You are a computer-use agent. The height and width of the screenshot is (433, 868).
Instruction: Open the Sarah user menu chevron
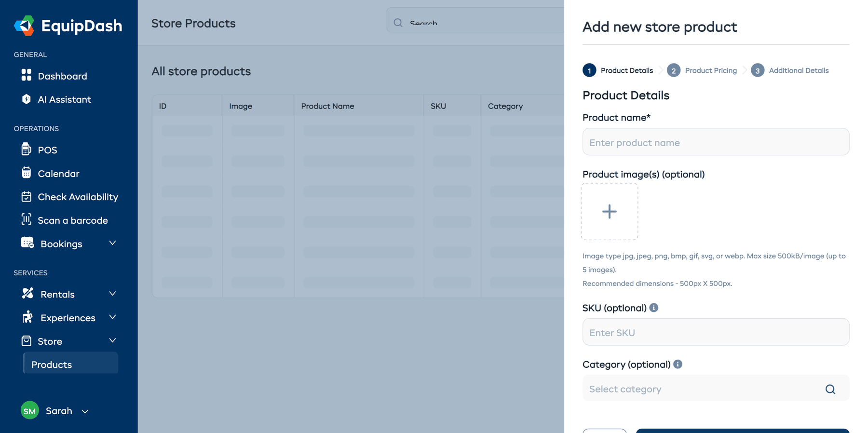click(85, 411)
